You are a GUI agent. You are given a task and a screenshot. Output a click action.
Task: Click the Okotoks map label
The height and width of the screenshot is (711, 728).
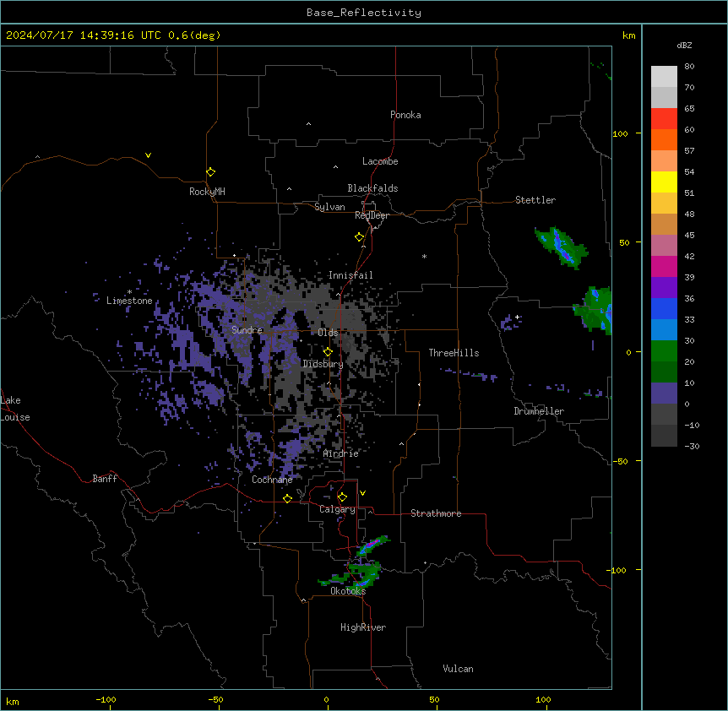pyautogui.click(x=348, y=591)
